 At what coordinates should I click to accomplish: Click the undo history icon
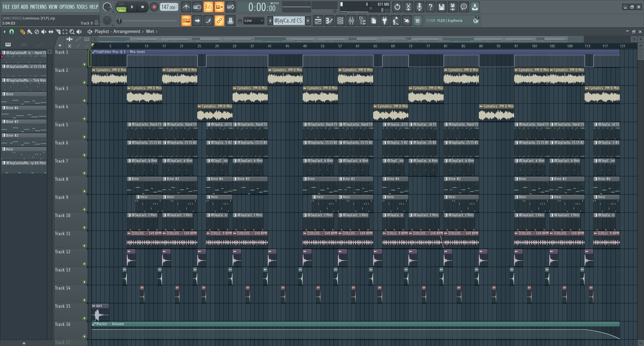pos(397,7)
